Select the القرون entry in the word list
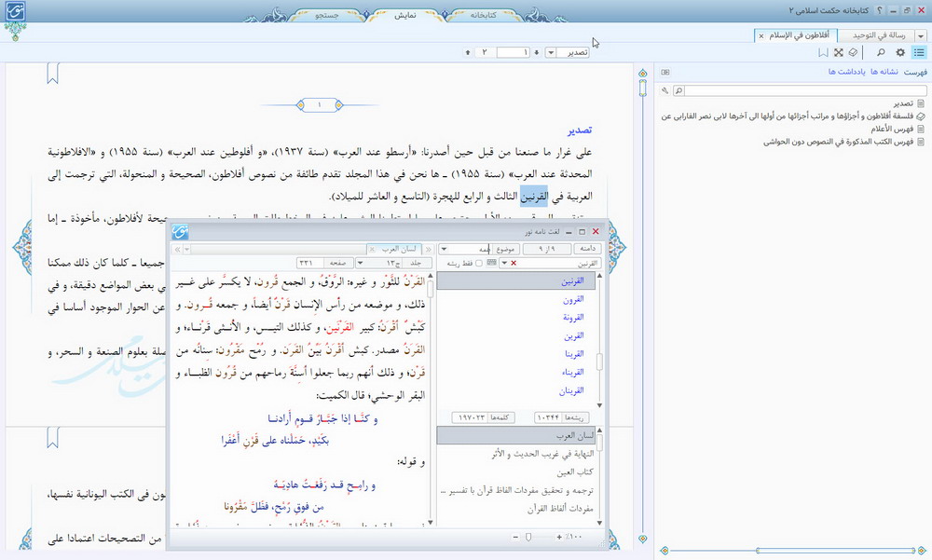Viewport: 932px width, 560px height. (x=573, y=299)
